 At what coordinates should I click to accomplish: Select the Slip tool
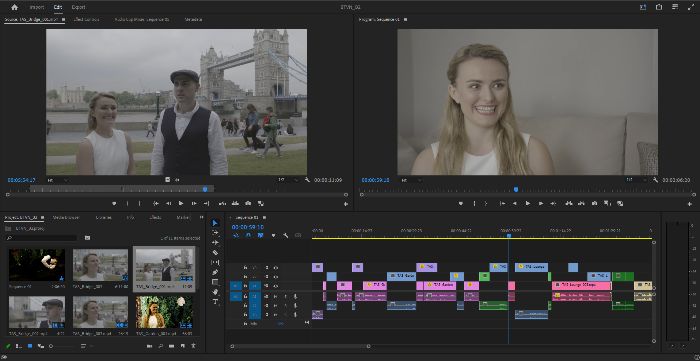[215, 262]
